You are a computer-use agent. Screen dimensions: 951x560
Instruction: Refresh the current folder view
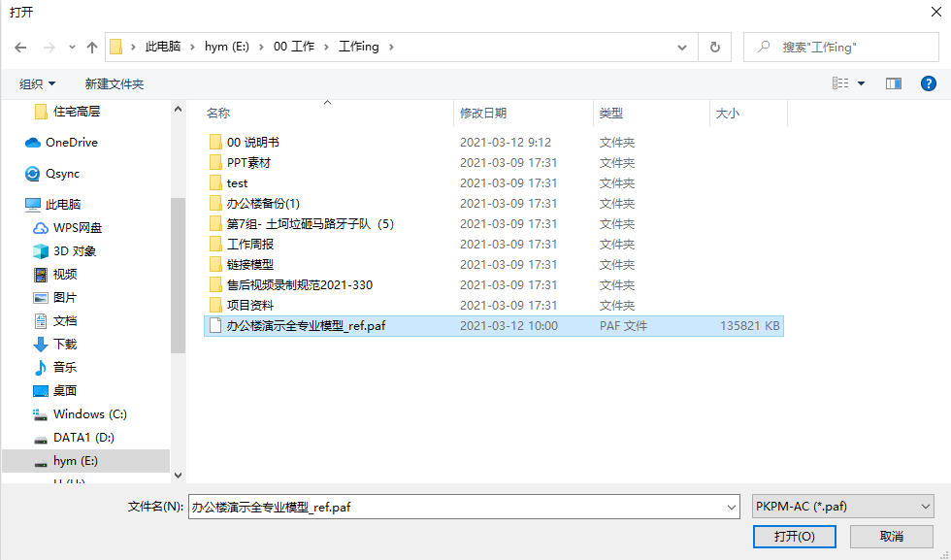click(715, 48)
